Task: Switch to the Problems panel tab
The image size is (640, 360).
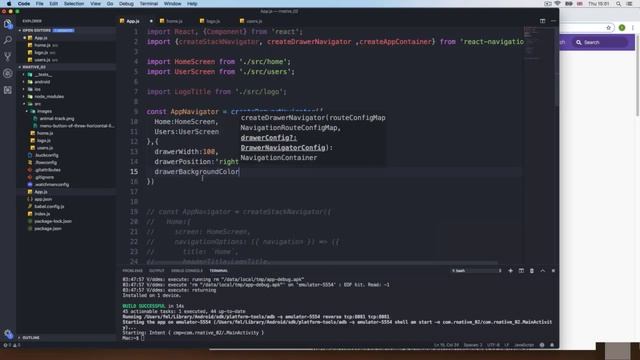Action: click(133, 271)
